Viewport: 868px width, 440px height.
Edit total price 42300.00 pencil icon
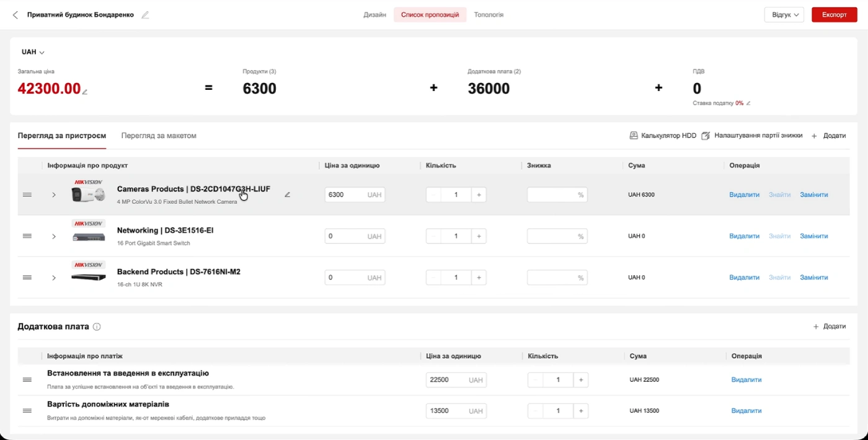tap(85, 92)
